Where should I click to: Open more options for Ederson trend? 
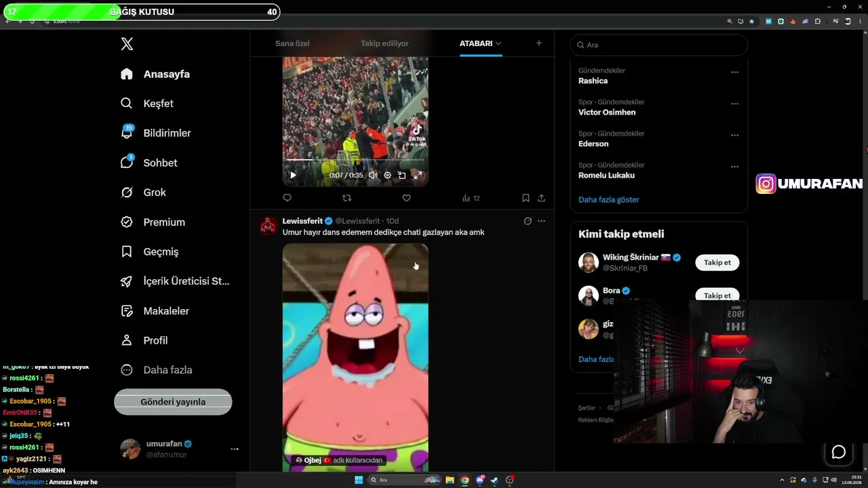[734, 135]
